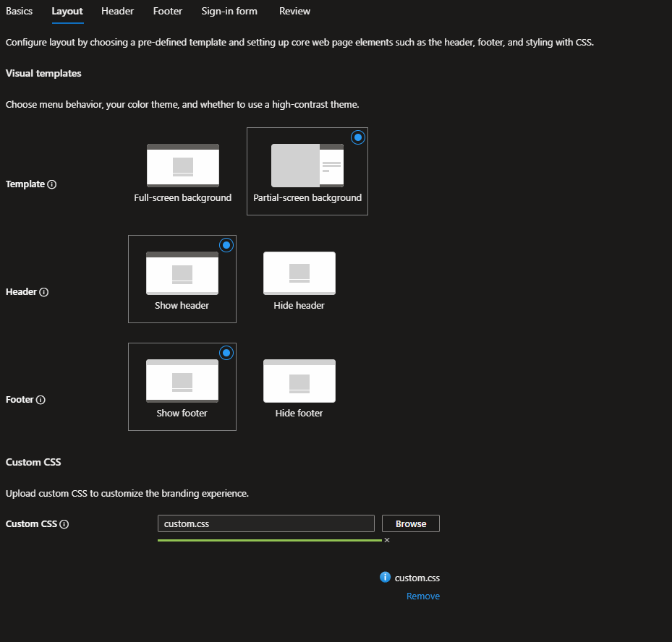Click the green upload progress bar
Screen dimensions: 672x642
[270, 541]
